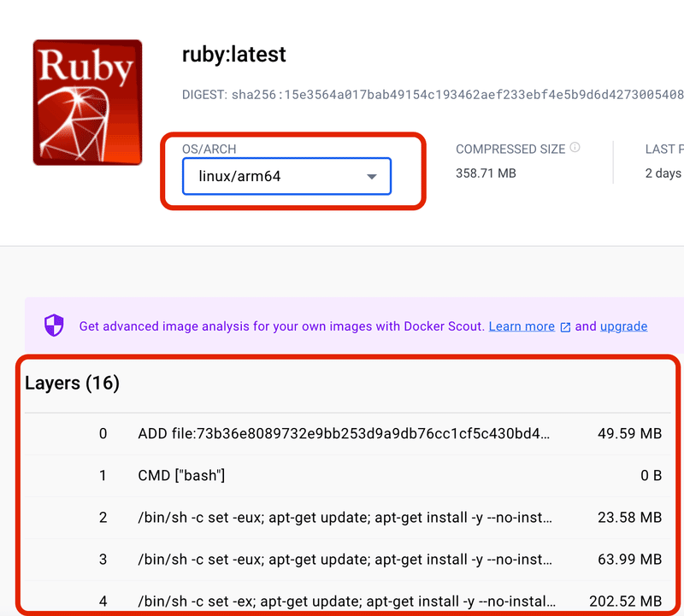The height and width of the screenshot is (616, 684).
Task: Select layer 3 apt-get install row
Action: tap(342, 559)
